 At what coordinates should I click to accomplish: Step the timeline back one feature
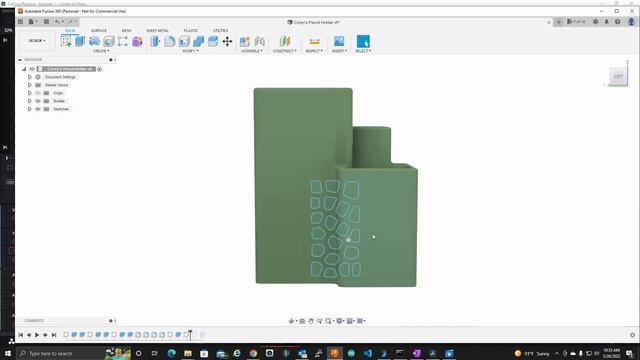click(29, 335)
